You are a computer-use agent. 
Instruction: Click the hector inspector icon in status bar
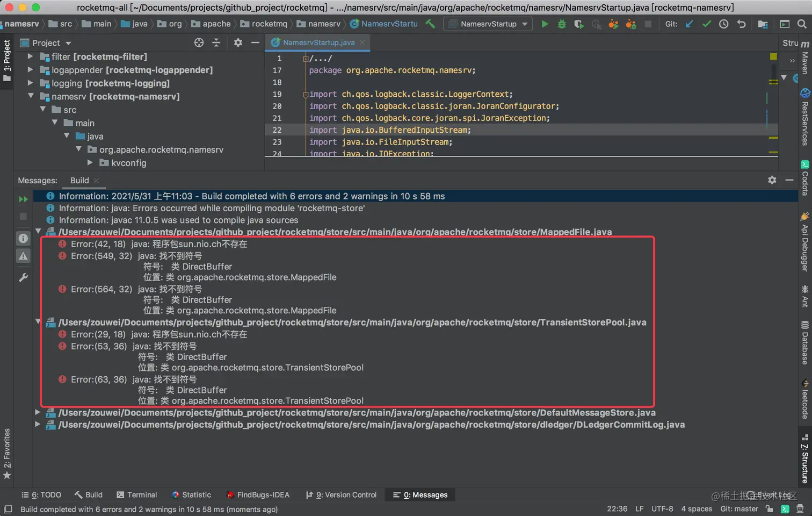point(801,508)
